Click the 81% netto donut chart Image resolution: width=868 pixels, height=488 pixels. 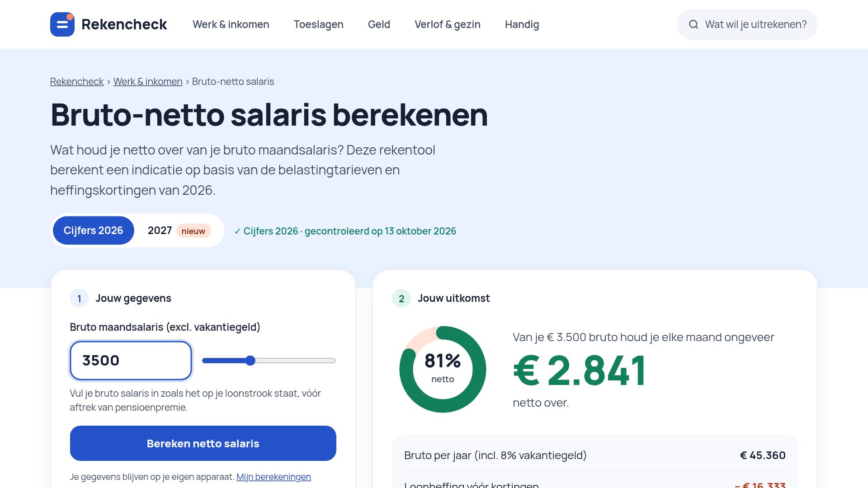coord(443,369)
